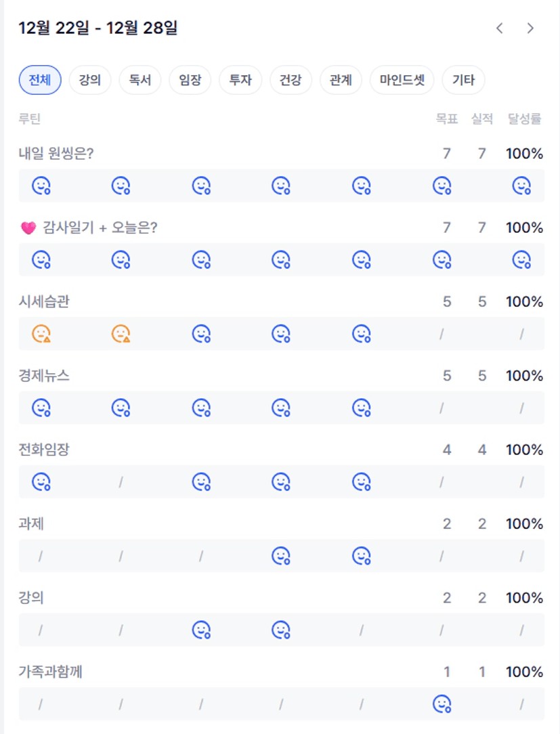This screenshot has width=560, height=734.
Task: Click the 달성률 column header
Action: pos(525,119)
